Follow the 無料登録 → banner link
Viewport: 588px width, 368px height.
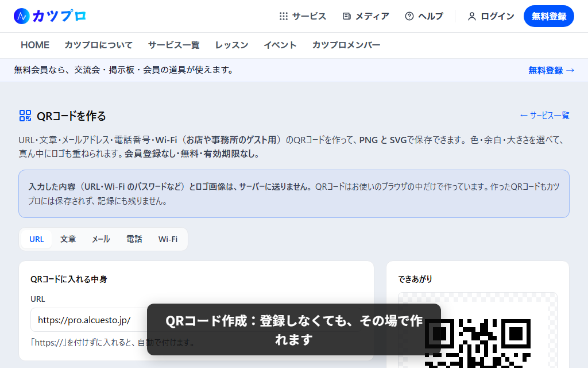551,70
